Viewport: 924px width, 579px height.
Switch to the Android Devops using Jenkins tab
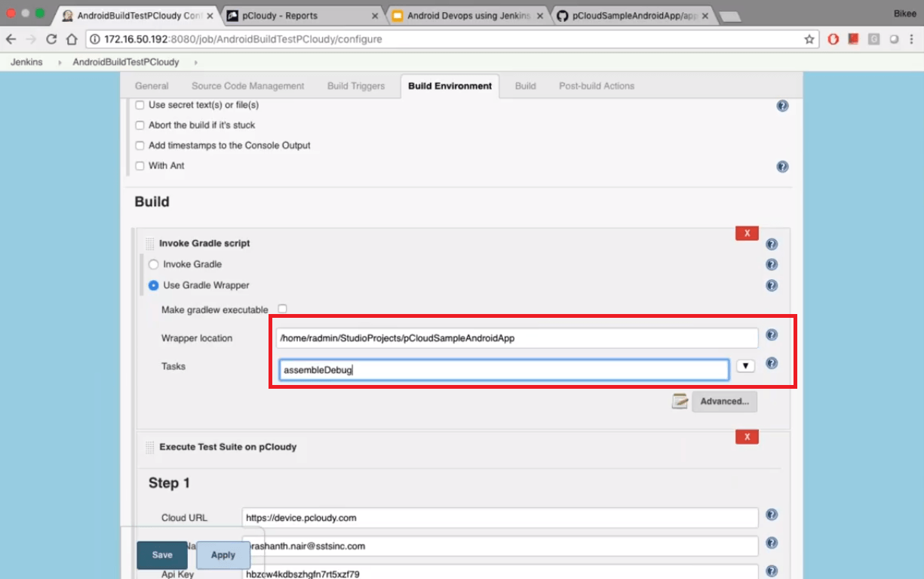click(468, 16)
